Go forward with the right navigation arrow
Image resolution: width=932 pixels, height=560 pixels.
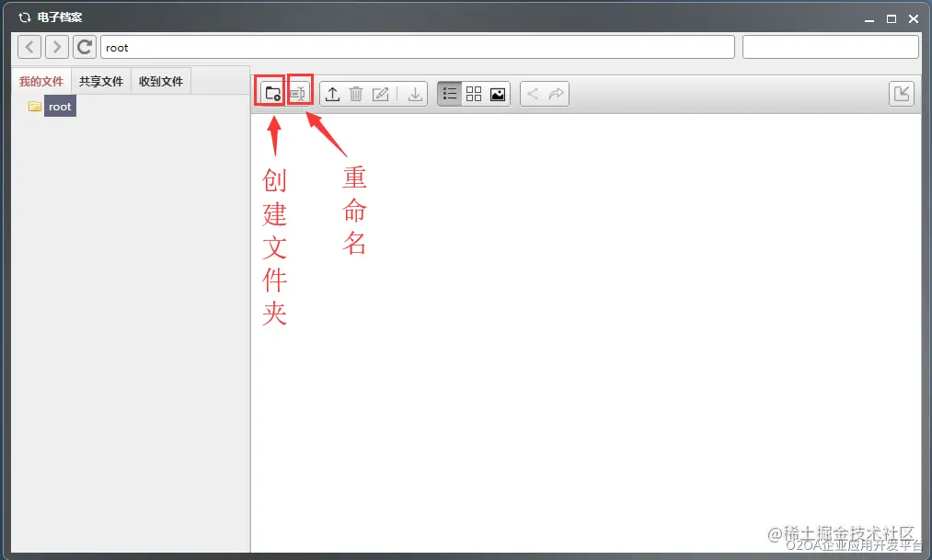(57, 47)
